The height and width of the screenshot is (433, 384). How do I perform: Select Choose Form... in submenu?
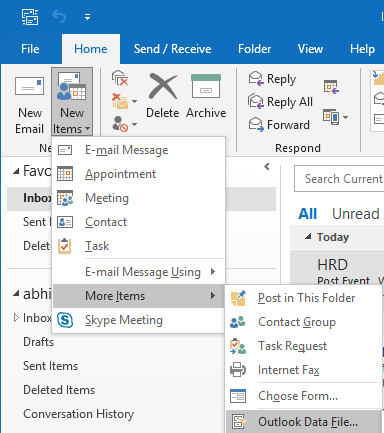304,396
